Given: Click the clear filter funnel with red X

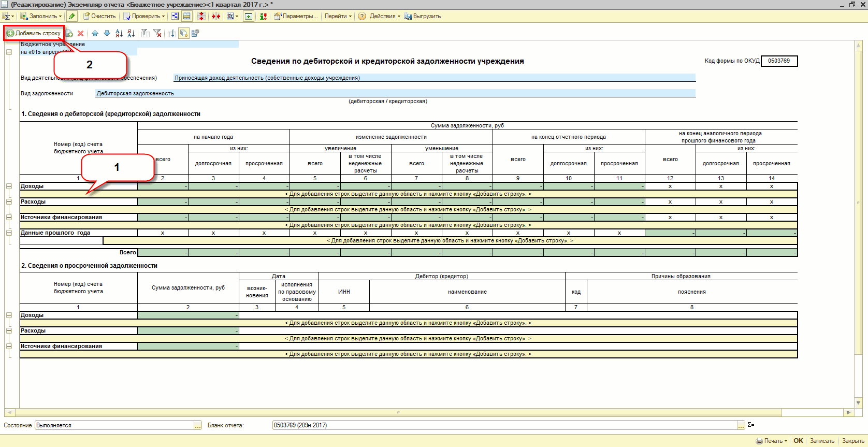Looking at the screenshot, I should (157, 33).
